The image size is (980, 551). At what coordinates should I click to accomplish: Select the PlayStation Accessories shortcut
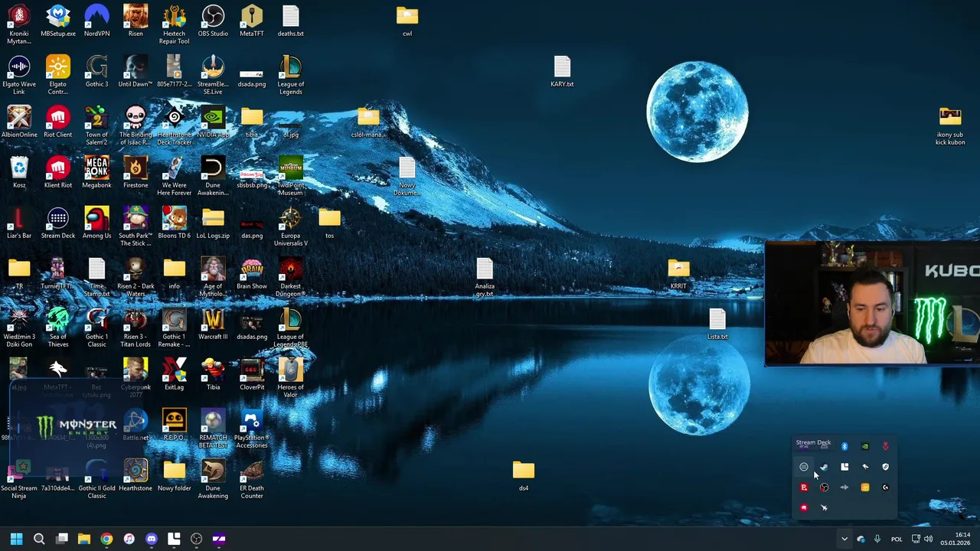tap(251, 429)
